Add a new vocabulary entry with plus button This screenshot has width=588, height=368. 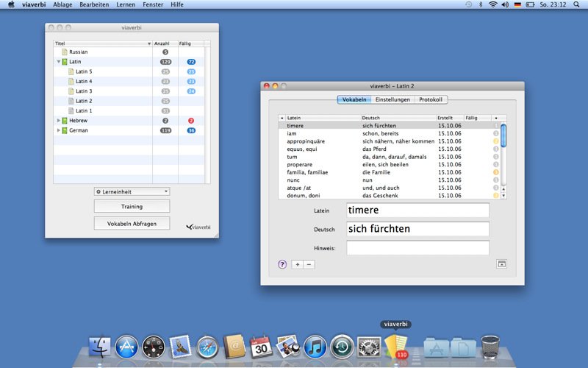(x=297, y=264)
